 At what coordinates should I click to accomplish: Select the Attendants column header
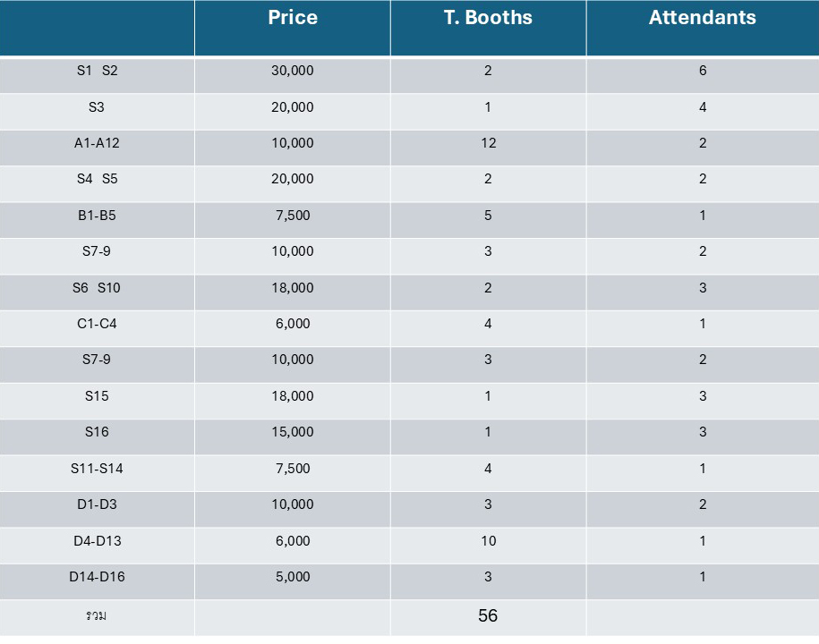pos(703,18)
